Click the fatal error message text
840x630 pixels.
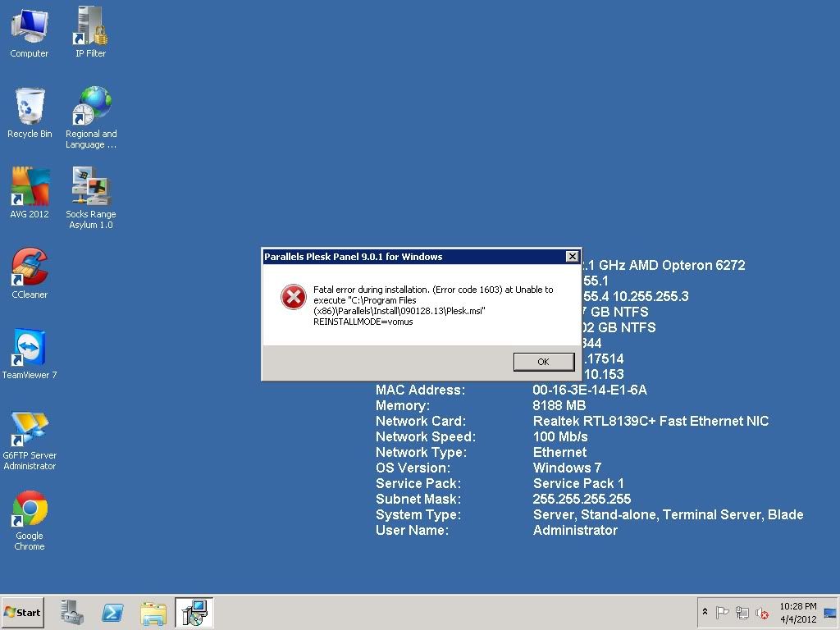point(433,305)
